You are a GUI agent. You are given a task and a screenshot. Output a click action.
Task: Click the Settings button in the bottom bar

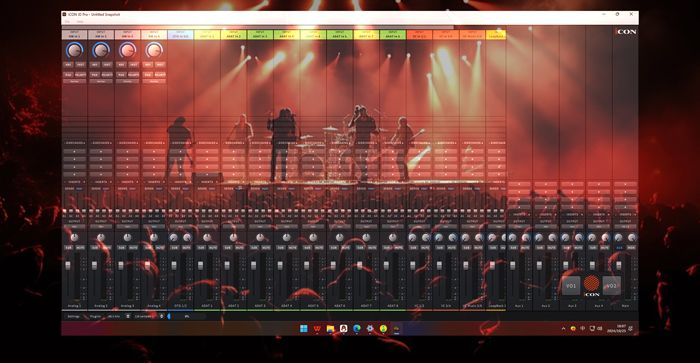pos(73,316)
